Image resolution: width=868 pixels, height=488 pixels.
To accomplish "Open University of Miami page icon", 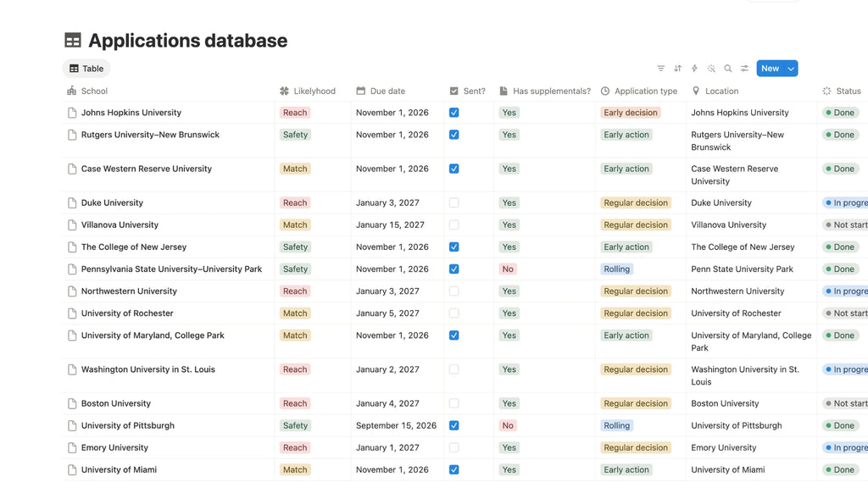I will point(72,470).
